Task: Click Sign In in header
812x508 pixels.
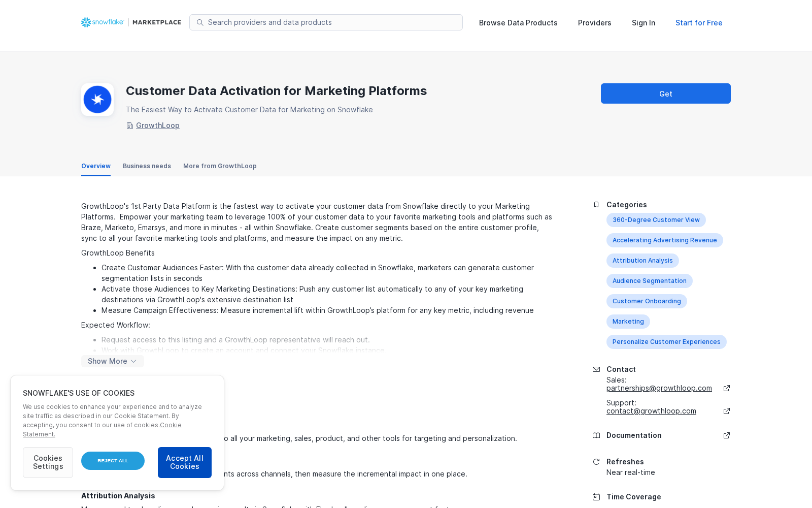Action: point(644,23)
